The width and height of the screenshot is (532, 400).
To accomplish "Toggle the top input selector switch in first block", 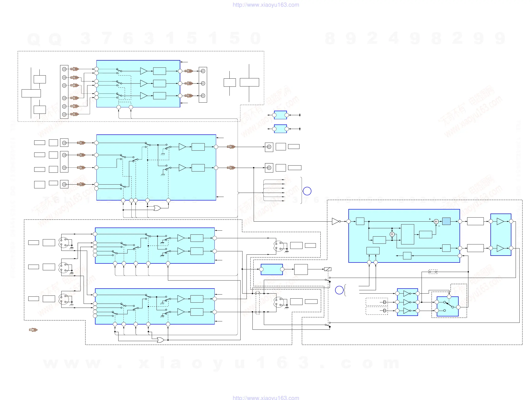I will pos(119,71).
